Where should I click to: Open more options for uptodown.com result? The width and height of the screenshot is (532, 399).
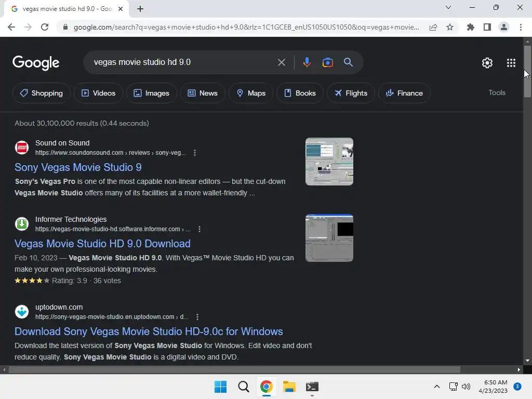[x=197, y=317]
